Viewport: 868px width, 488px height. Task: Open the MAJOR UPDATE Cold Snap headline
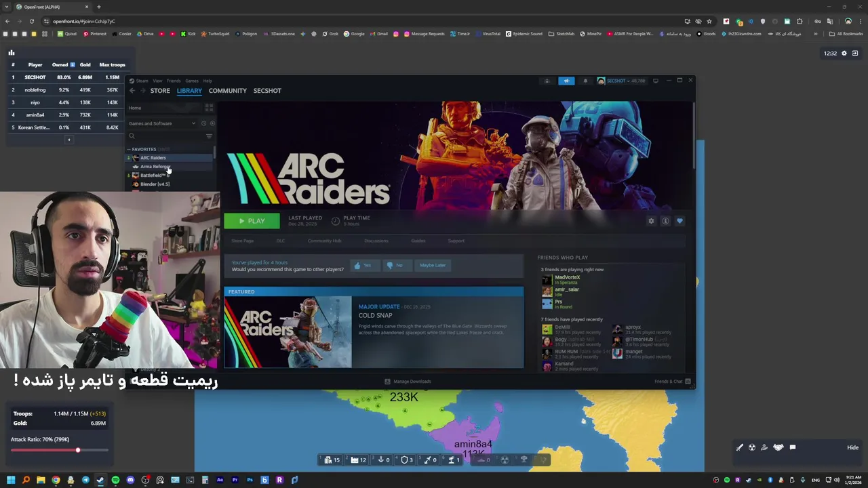point(379,307)
